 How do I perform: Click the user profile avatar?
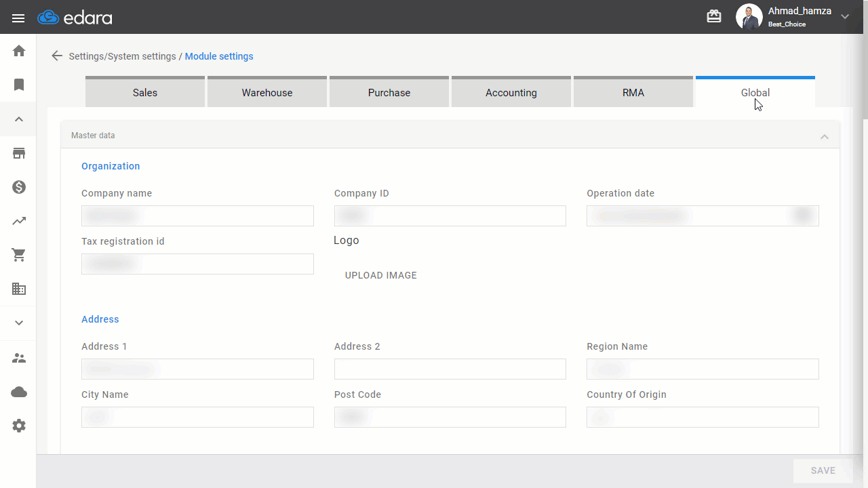click(x=749, y=17)
